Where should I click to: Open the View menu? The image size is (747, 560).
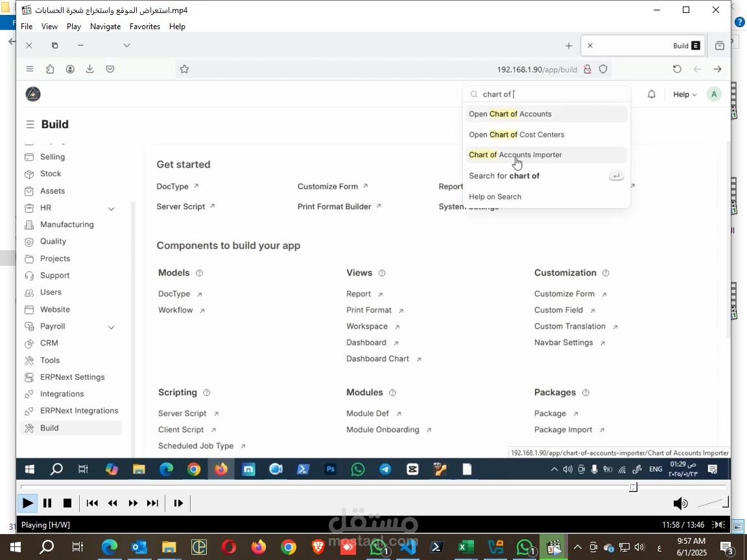click(x=49, y=26)
